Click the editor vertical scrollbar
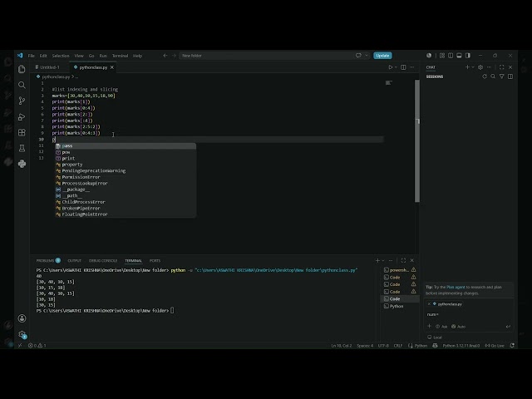 click(417, 140)
